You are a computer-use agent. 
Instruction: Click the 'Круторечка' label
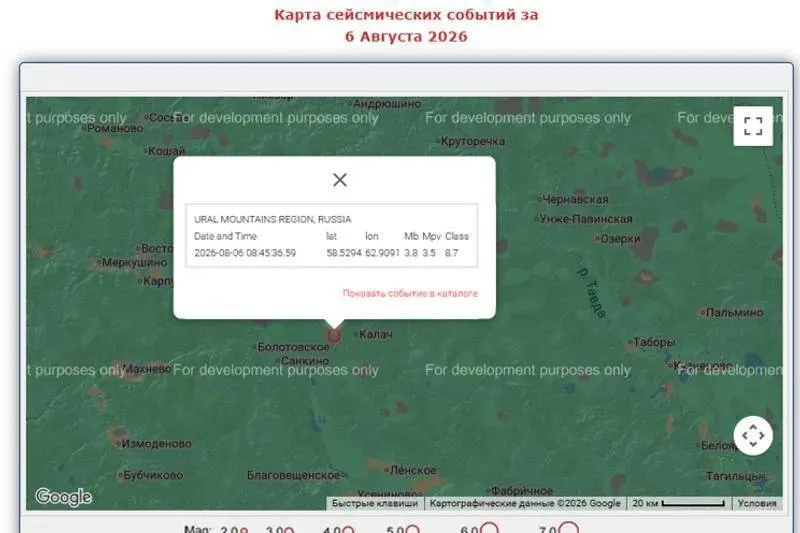pos(472,141)
